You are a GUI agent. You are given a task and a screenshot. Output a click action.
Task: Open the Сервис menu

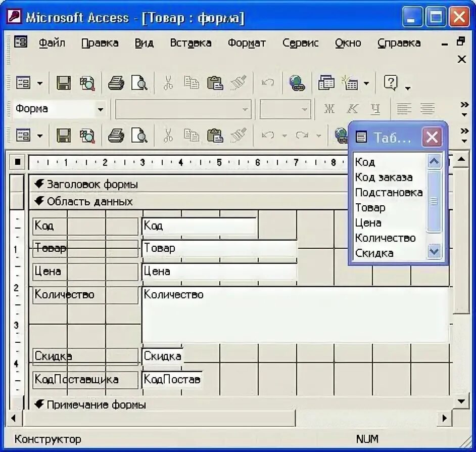coord(300,43)
